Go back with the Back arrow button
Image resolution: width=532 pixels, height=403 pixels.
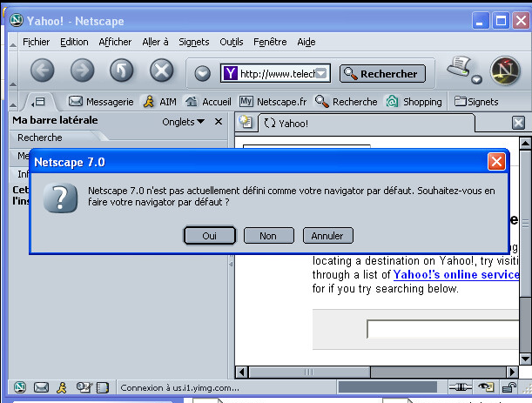click(x=43, y=71)
